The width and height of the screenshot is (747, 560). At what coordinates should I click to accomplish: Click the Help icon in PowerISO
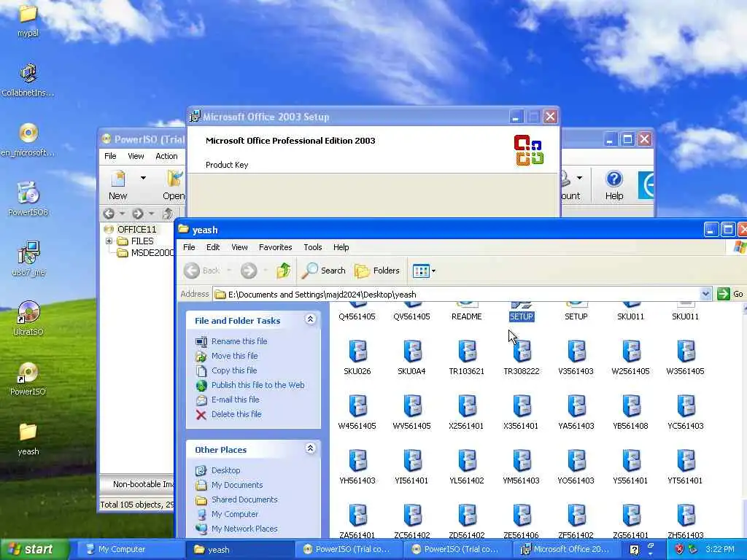pos(614,186)
